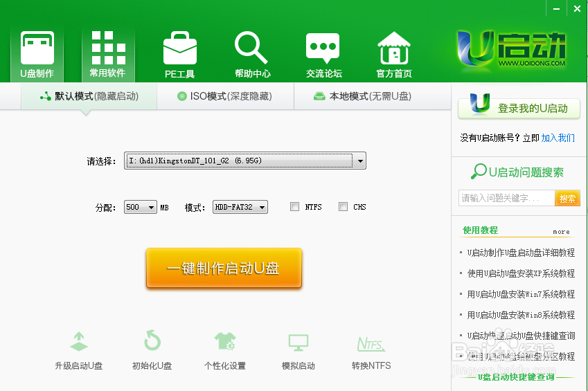Enable the NTFS checkbox

click(294, 206)
